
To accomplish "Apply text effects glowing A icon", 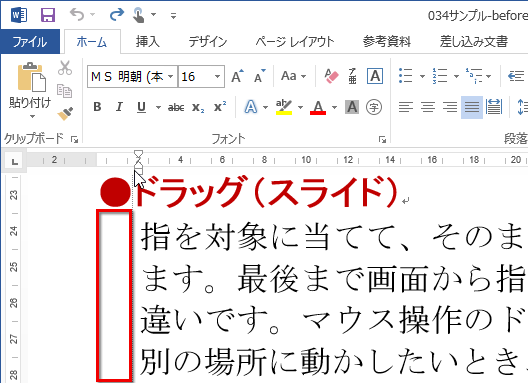I will (251, 107).
